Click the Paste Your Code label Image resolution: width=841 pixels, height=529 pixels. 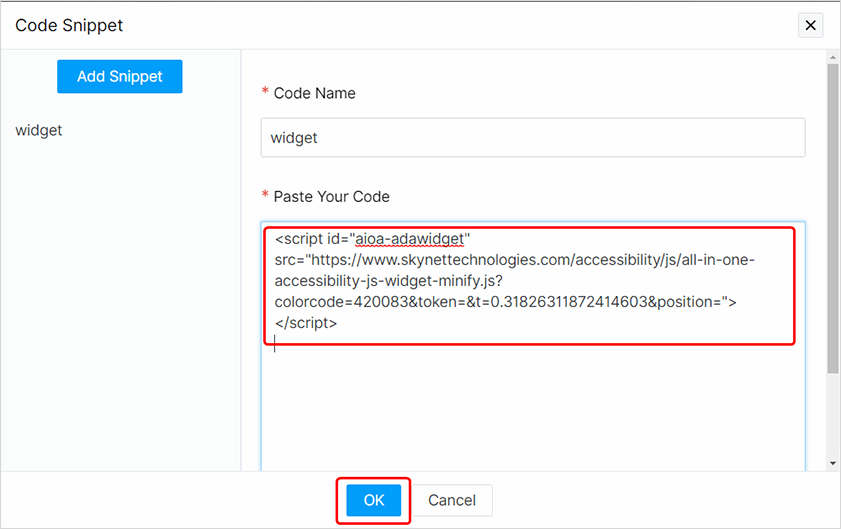(331, 197)
